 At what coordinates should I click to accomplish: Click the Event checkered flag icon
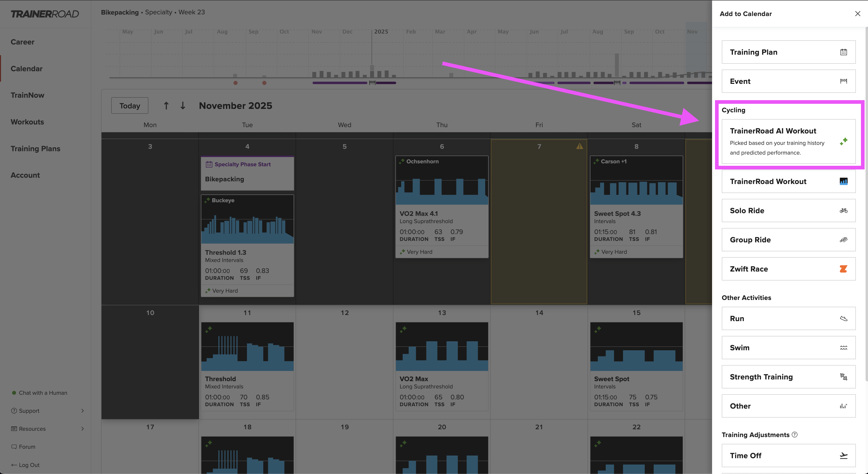843,81
